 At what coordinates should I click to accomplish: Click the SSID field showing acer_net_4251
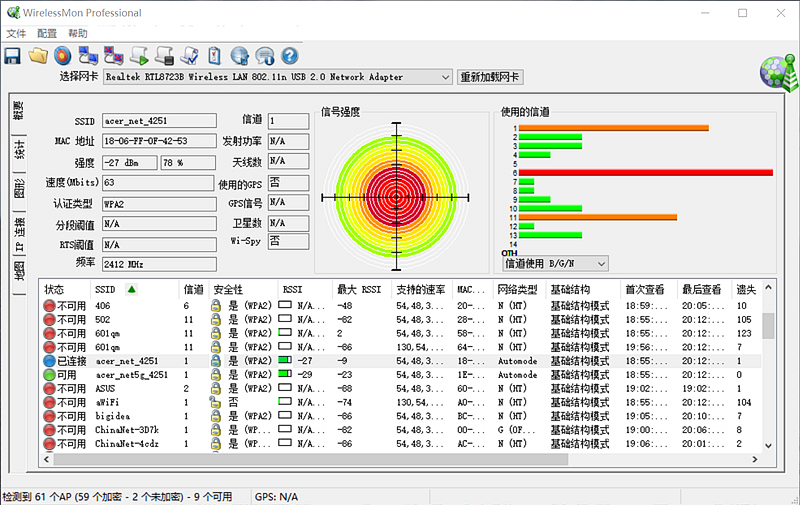click(158, 121)
